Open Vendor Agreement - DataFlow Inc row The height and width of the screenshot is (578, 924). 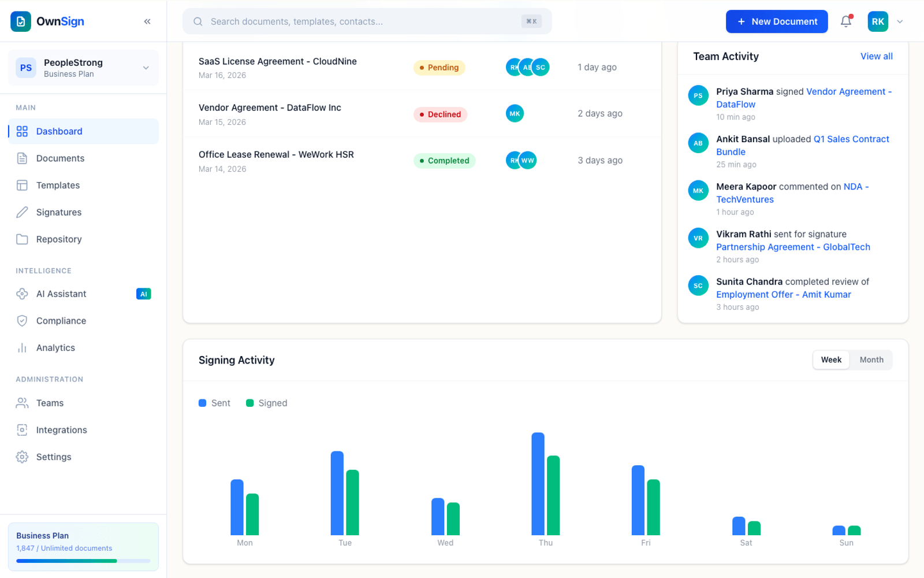[422, 114]
